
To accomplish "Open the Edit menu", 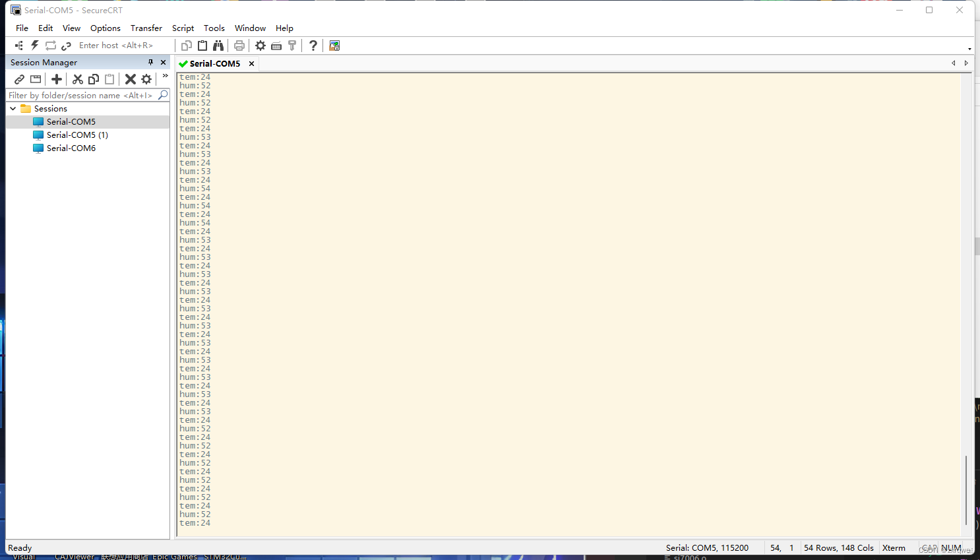I will 46,28.
